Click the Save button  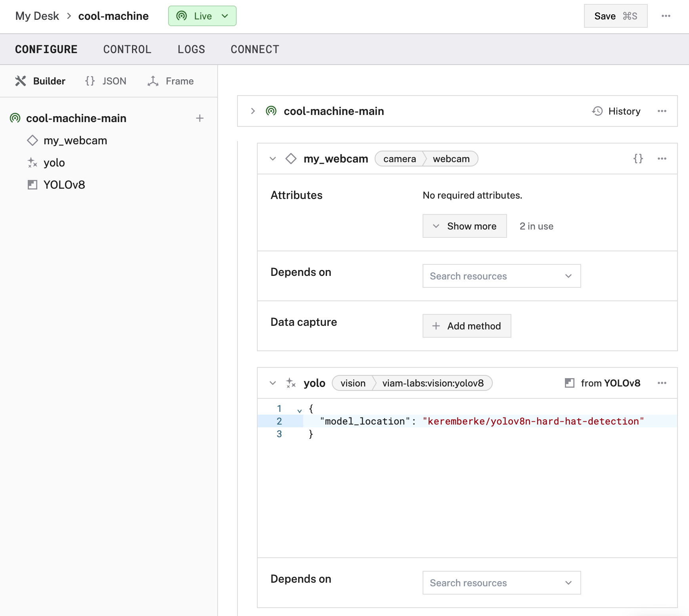click(615, 16)
